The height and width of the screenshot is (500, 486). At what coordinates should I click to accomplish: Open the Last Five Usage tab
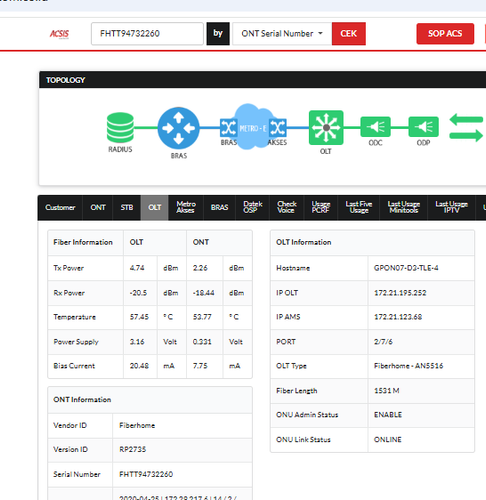(x=359, y=207)
